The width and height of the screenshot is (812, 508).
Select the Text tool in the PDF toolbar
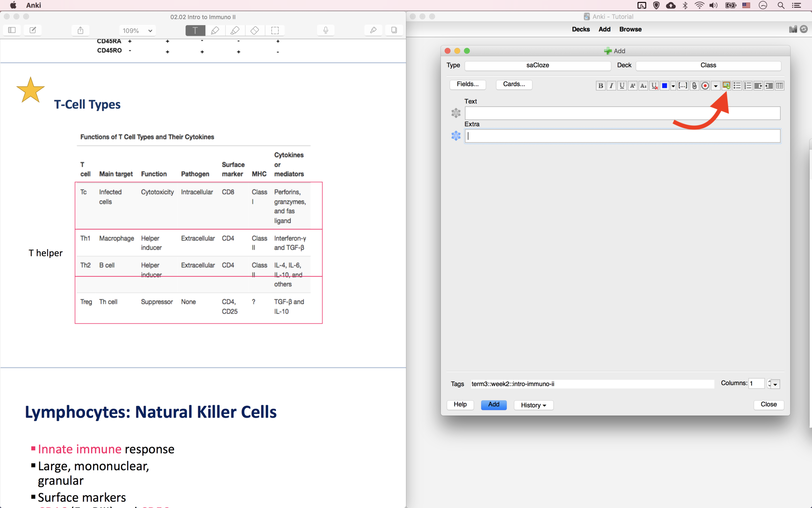pyautogui.click(x=195, y=30)
